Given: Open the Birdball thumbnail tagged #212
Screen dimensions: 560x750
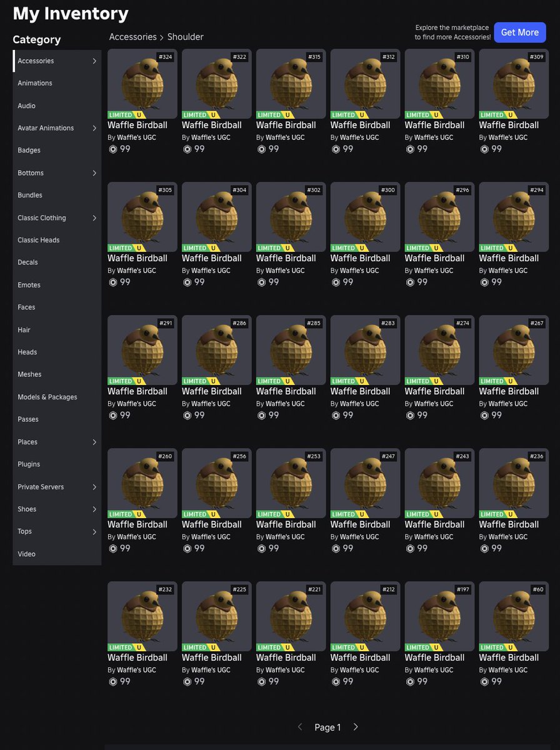Looking at the screenshot, I should pyautogui.click(x=366, y=616).
